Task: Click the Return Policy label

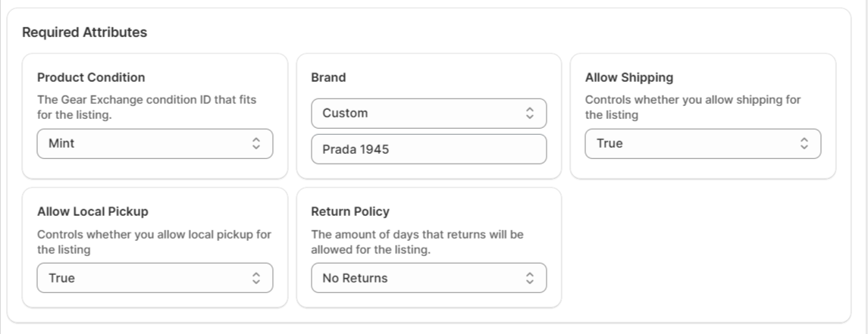Action: point(350,212)
